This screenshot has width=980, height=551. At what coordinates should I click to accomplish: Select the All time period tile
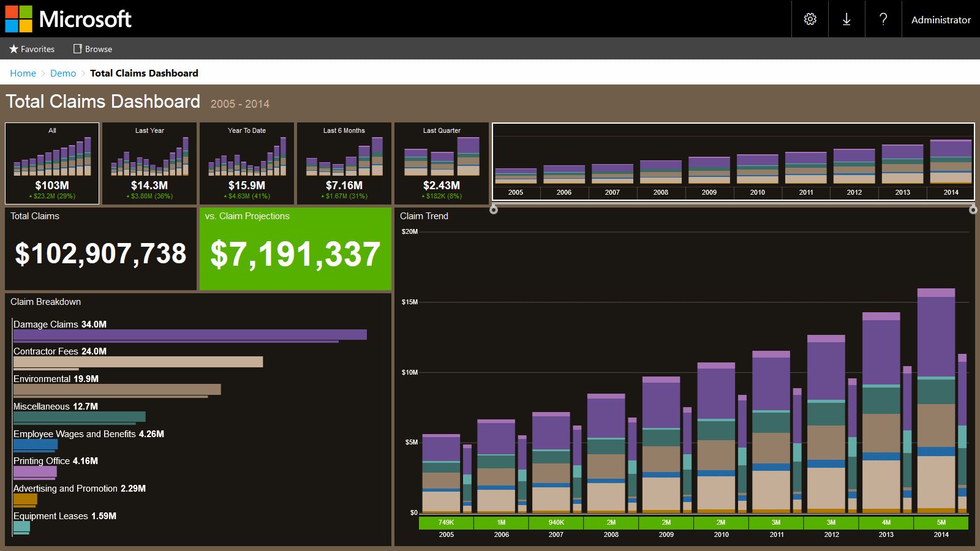click(x=52, y=163)
